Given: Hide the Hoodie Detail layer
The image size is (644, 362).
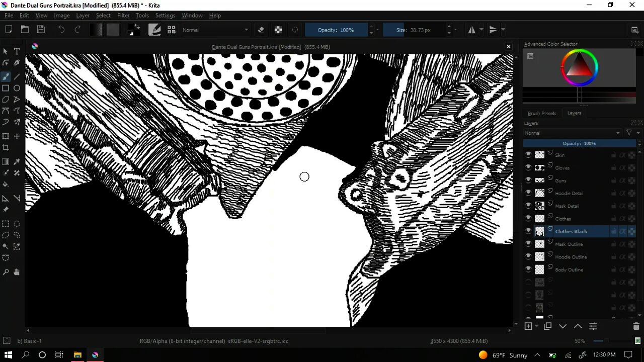Looking at the screenshot, I should [x=528, y=193].
